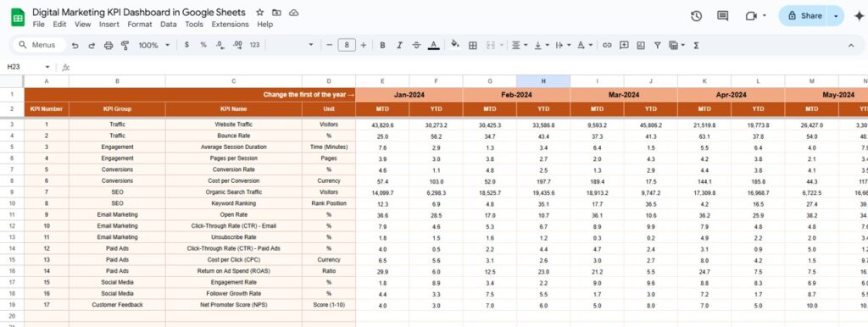Format cells as percent
Viewport: 868px width, 327px height.
point(203,46)
